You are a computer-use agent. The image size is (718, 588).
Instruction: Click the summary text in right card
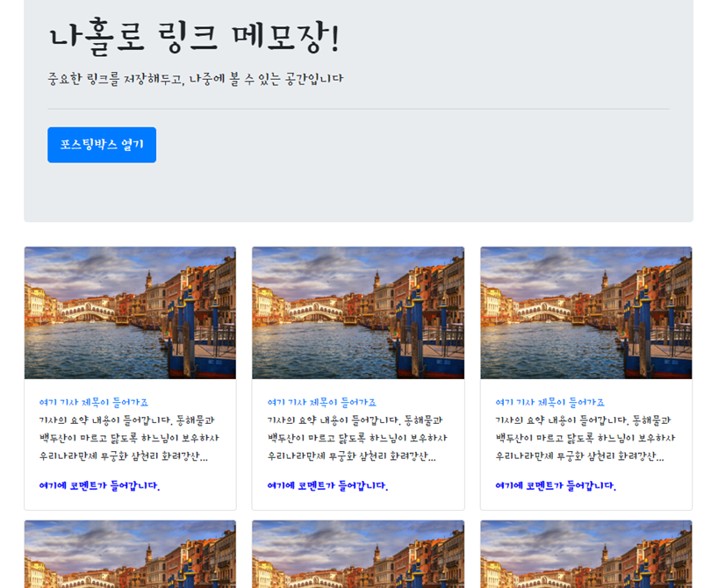pos(585,438)
